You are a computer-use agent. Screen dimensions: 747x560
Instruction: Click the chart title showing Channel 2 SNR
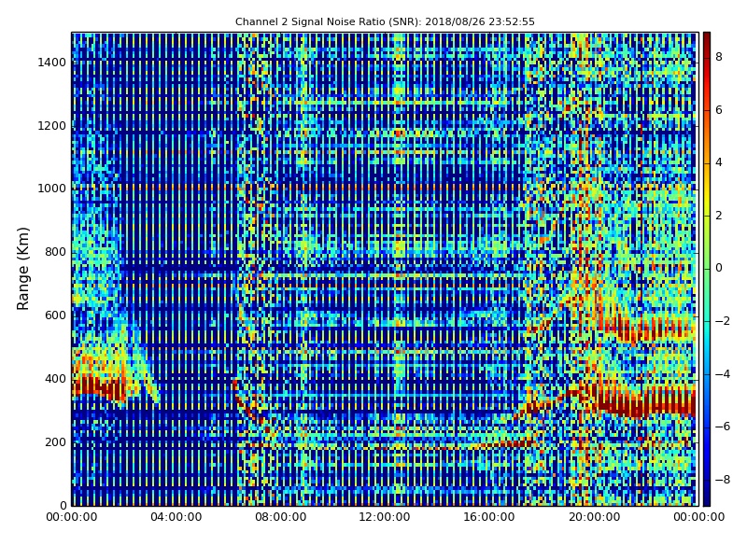point(385,21)
